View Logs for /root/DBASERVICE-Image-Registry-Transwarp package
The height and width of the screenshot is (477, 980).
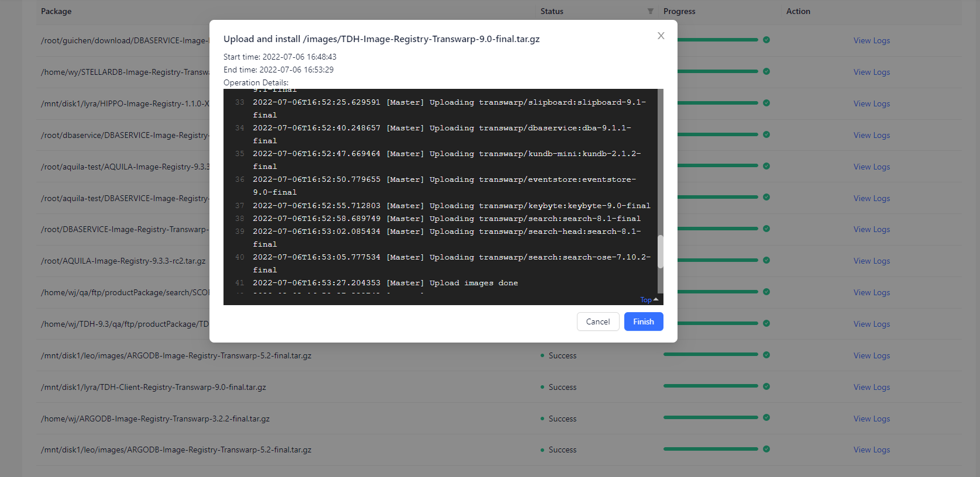click(871, 229)
